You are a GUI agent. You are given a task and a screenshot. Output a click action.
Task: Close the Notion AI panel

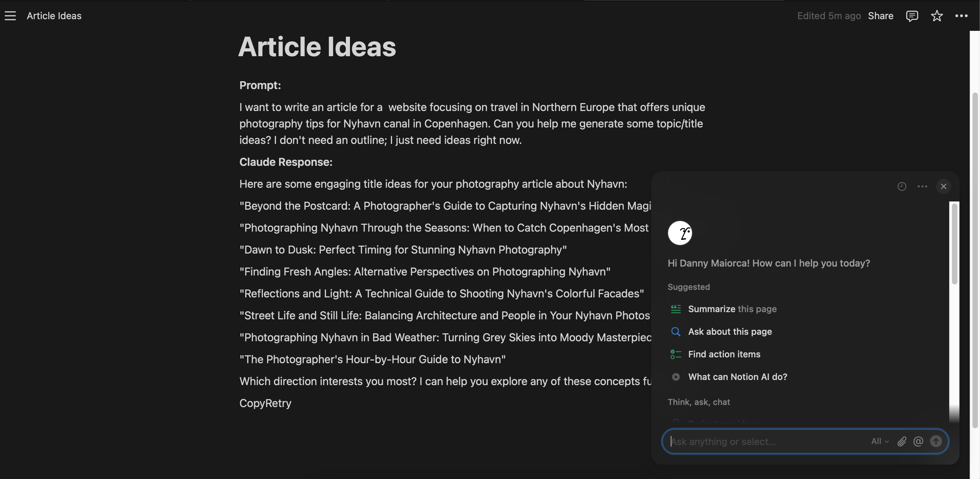pyautogui.click(x=943, y=186)
